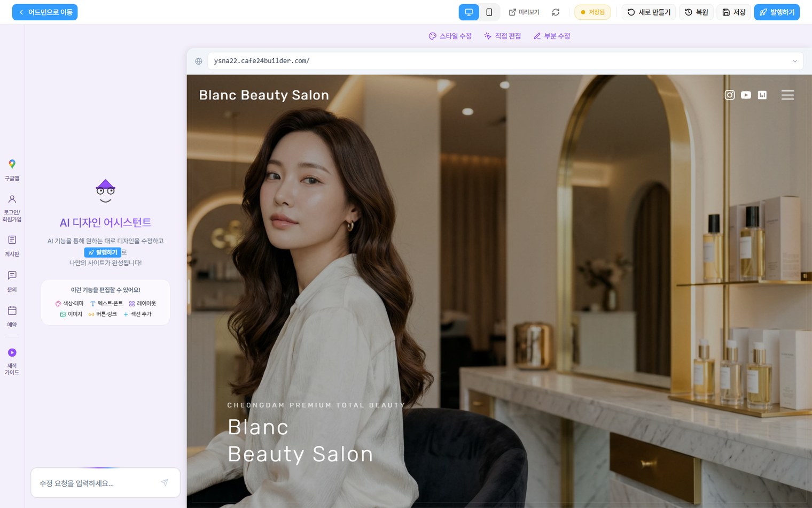Click the blue 발행하기 publish button
Viewport: 812px width, 508px height.
click(777, 12)
